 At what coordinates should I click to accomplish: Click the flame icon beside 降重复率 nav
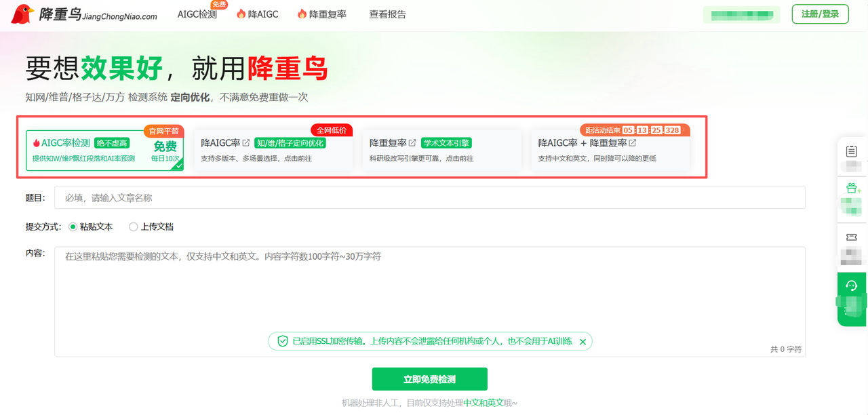302,14
